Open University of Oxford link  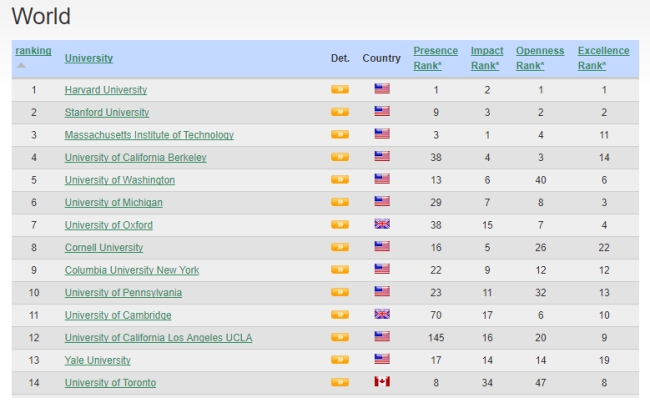[109, 225]
